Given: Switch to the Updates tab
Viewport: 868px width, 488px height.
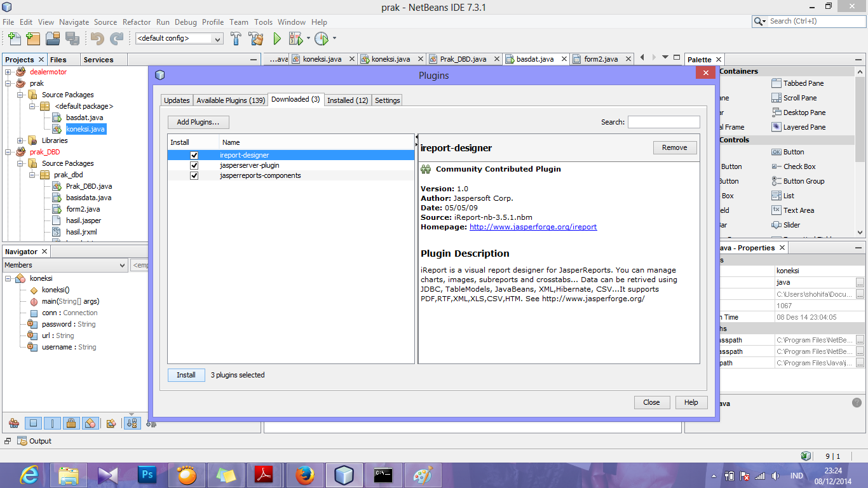Looking at the screenshot, I should (x=177, y=100).
